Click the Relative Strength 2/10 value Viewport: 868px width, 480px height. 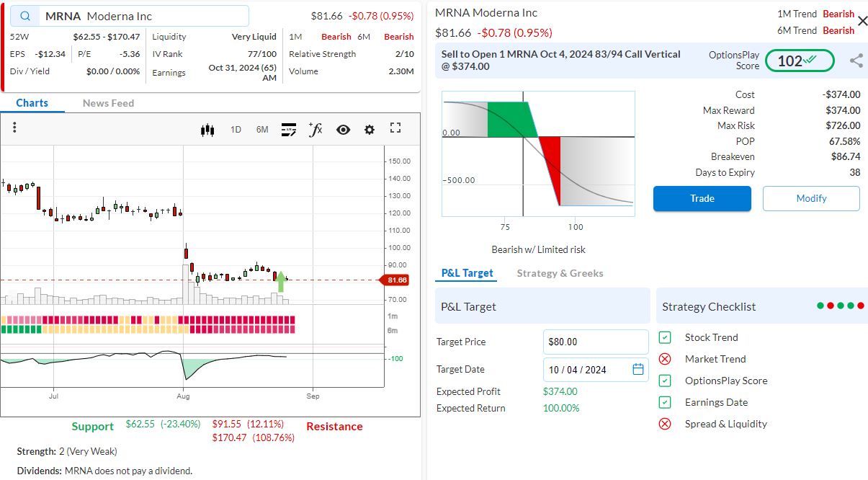point(405,54)
